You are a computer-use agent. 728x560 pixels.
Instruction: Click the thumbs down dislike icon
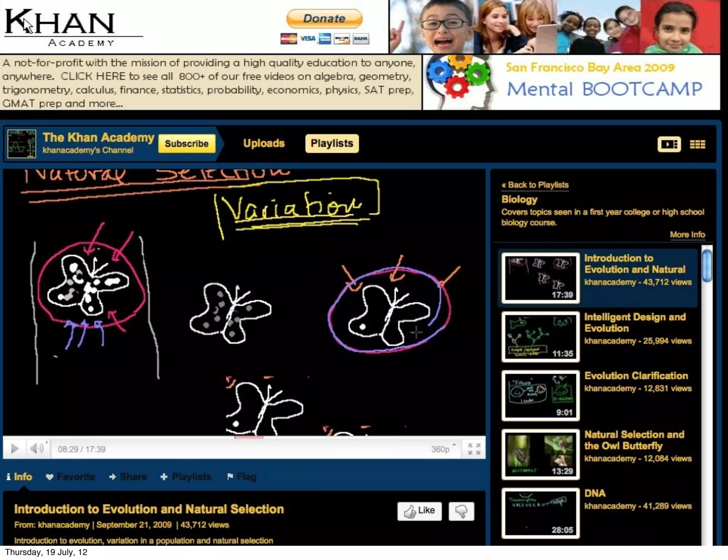tap(461, 511)
